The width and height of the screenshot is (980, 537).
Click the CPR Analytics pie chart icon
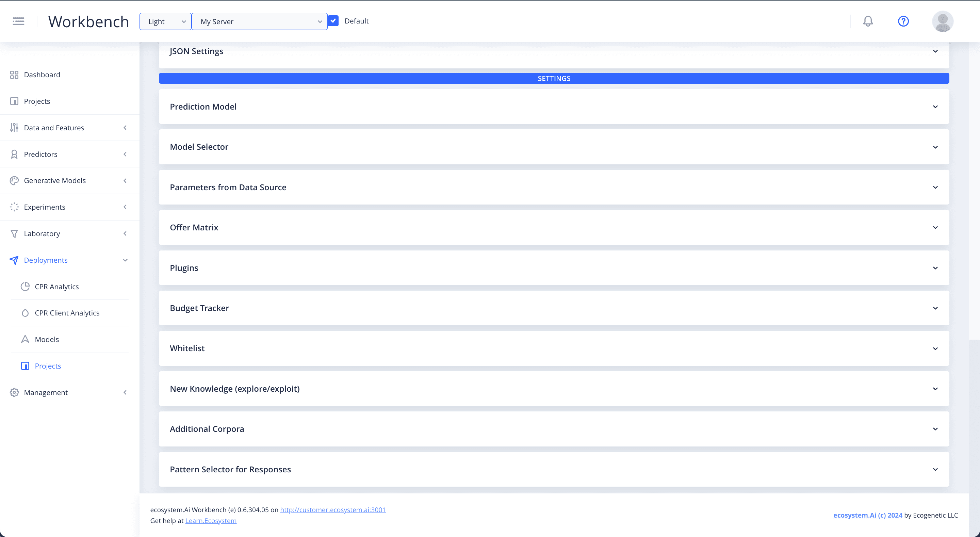click(x=25, y=287)
